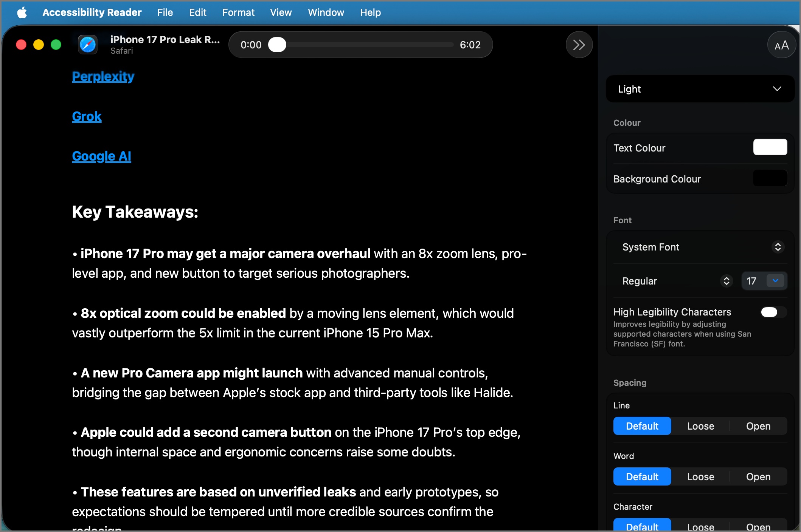The height and width of the screenshot is (532, 801).
Task: Click the playback scrubber handle
Action: point(277,45)
